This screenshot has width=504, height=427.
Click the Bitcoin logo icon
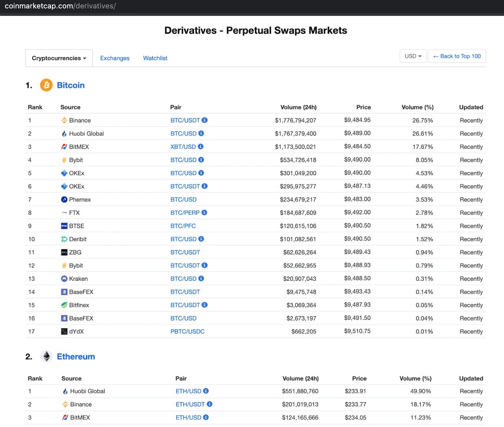46,85
